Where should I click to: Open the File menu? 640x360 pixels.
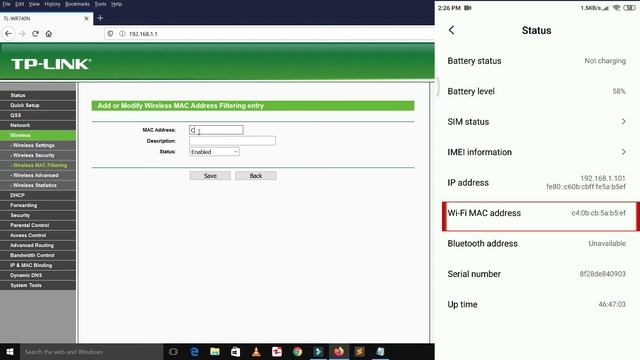pyautogui.click(x=7, y=4)
